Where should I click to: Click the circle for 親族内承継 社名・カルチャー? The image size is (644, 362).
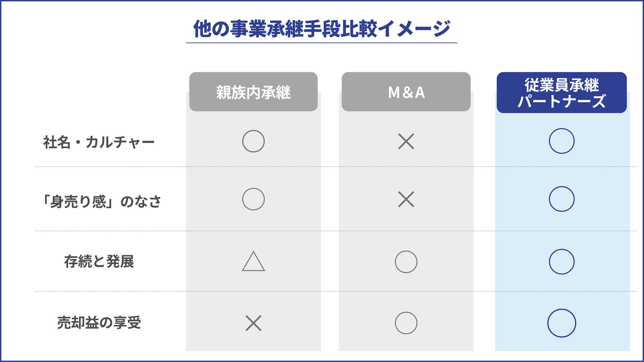253,141
